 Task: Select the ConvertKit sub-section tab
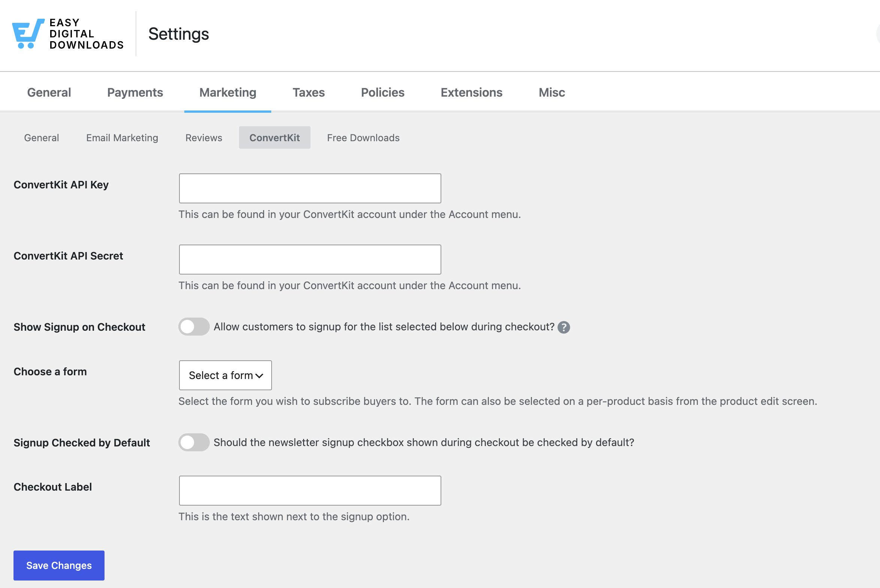[275, 137]
